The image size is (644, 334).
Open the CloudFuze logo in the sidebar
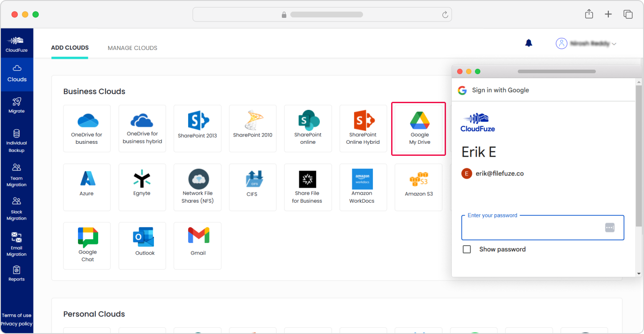(17, 44)
